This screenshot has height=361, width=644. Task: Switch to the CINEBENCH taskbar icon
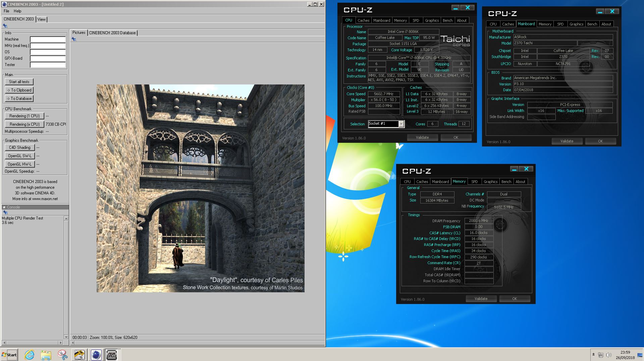point(96,355)
